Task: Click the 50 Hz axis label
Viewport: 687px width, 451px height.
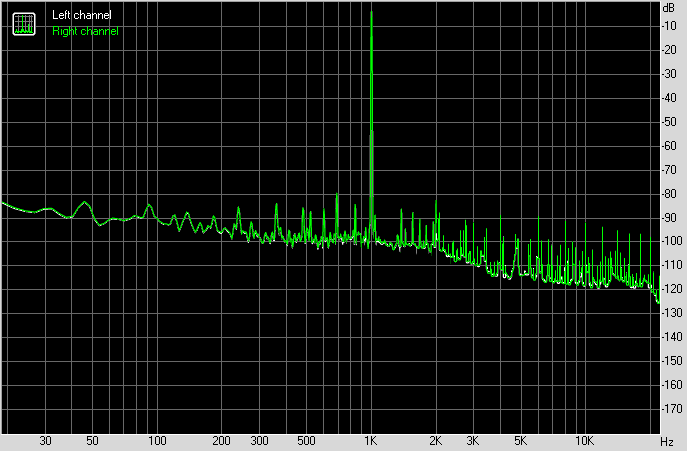Action: pos(92,441)
